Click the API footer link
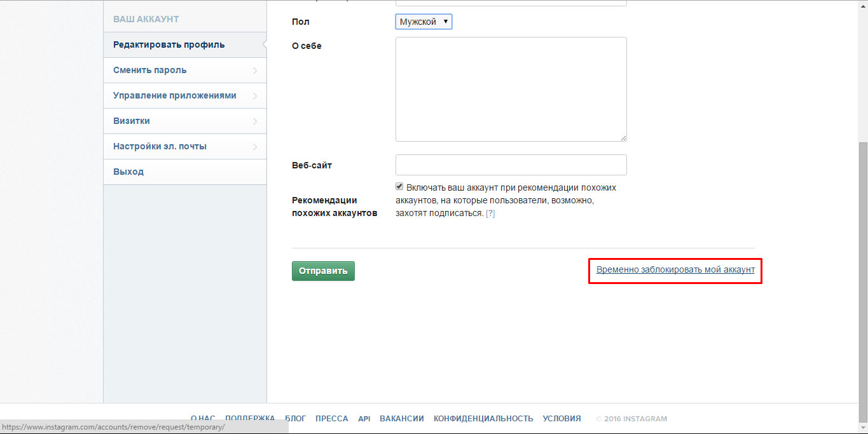This screenshot has height=434, width=868. tap(364, 418)
